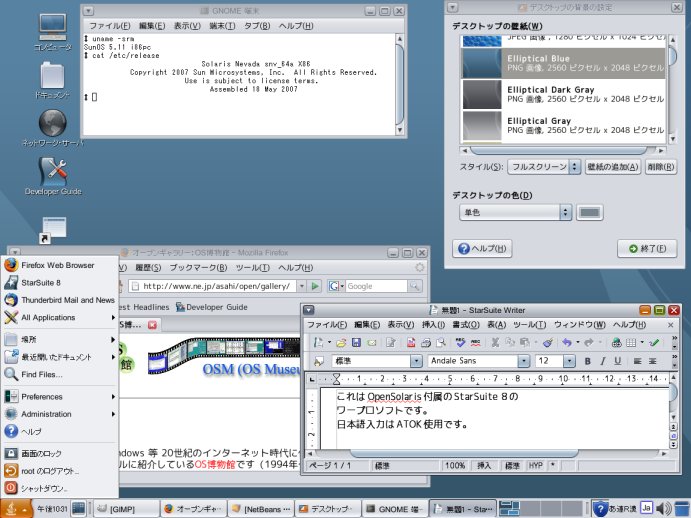Open the New document arrow dropdown
The image size is (691, 518).
(329, 343)
